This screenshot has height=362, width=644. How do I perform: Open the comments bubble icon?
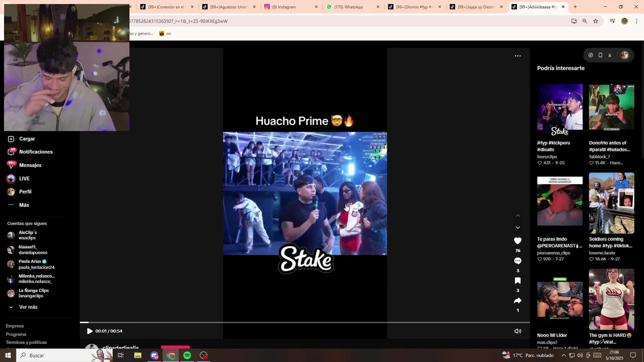pyautogui.click(x=518, y=261)
